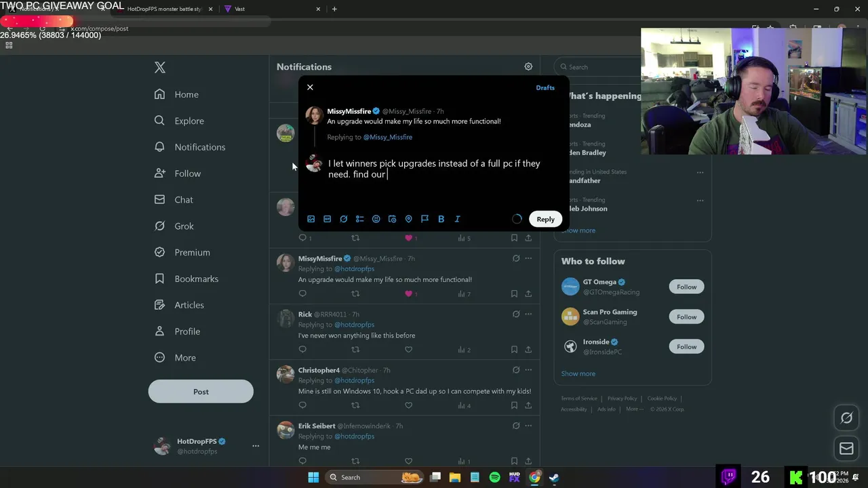Follow Scan Pro Gaming account
Screen dimensions: 868x488
(686, 317)
